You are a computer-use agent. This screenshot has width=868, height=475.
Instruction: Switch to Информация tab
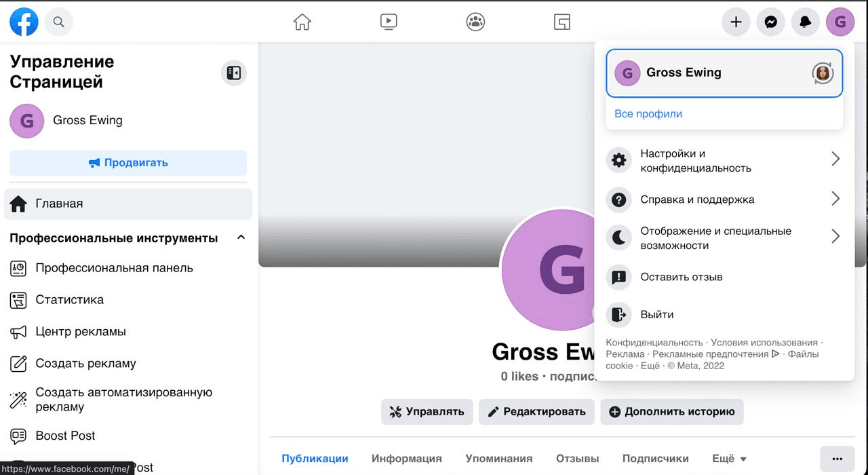pyautogui.click(x=407, y=459)
